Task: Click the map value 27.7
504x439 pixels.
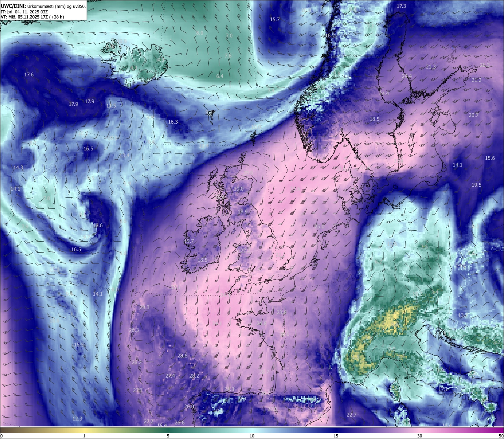Action: point(138,391)
